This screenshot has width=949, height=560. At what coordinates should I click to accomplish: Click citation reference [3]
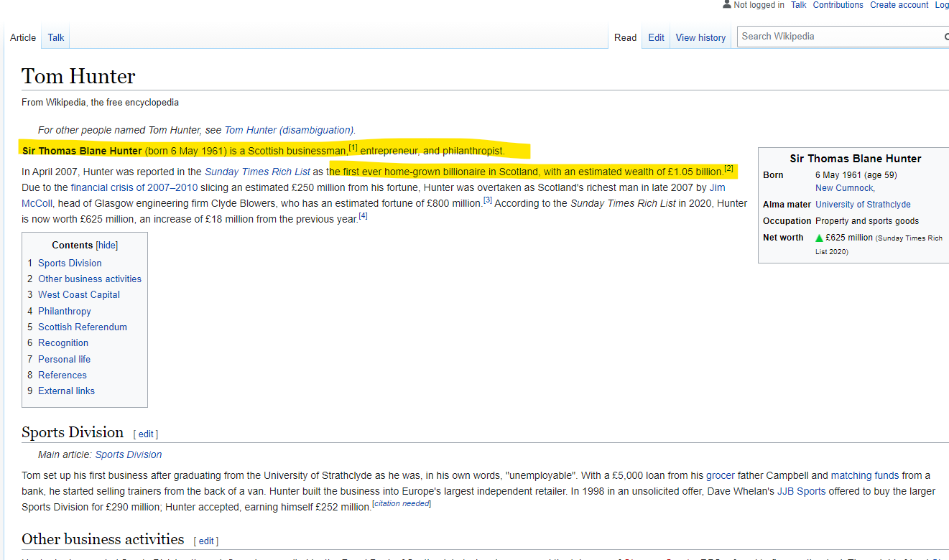[487, 200]
